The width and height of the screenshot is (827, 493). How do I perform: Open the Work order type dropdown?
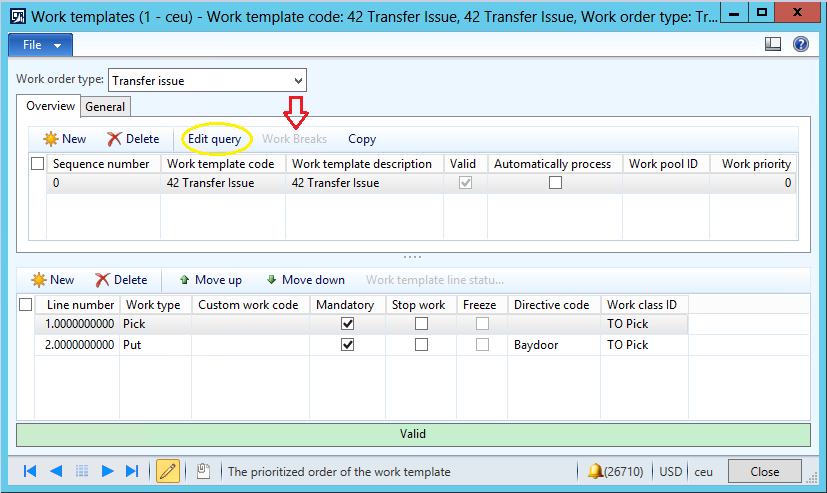coord(298,81)
